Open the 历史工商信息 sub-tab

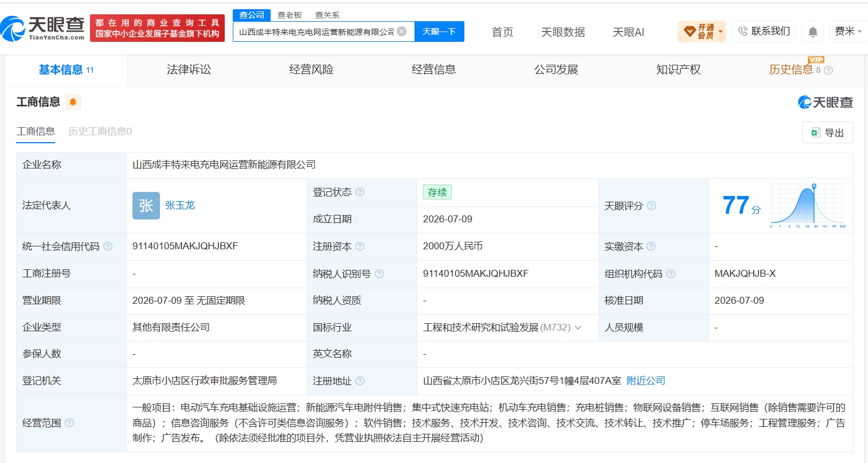pyautogui.click(x=100, y=131)
